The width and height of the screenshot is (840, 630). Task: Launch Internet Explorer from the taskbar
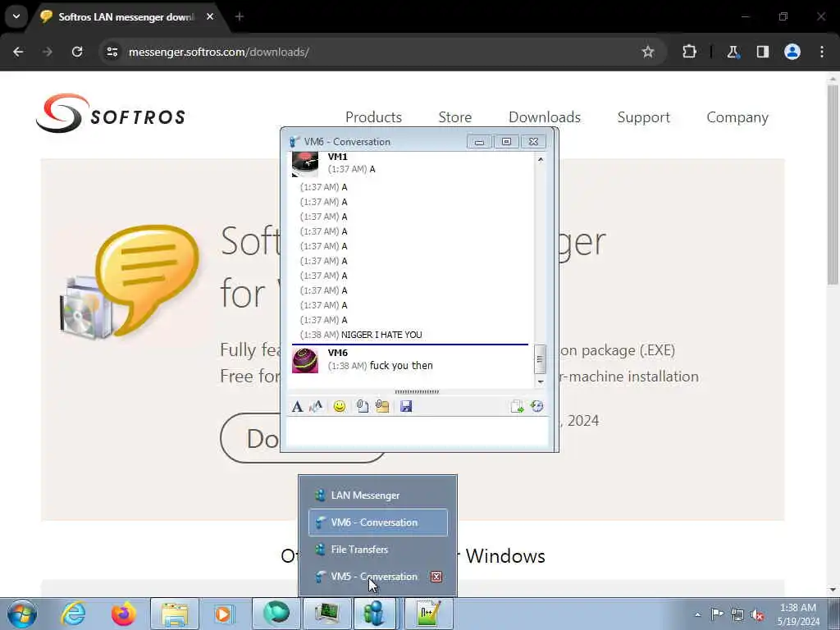coord(74,614)
